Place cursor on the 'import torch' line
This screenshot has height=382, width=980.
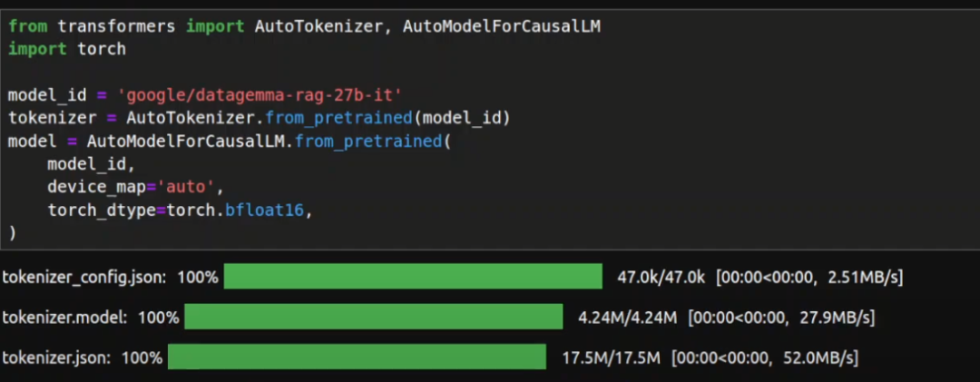(x=66, y=49)
